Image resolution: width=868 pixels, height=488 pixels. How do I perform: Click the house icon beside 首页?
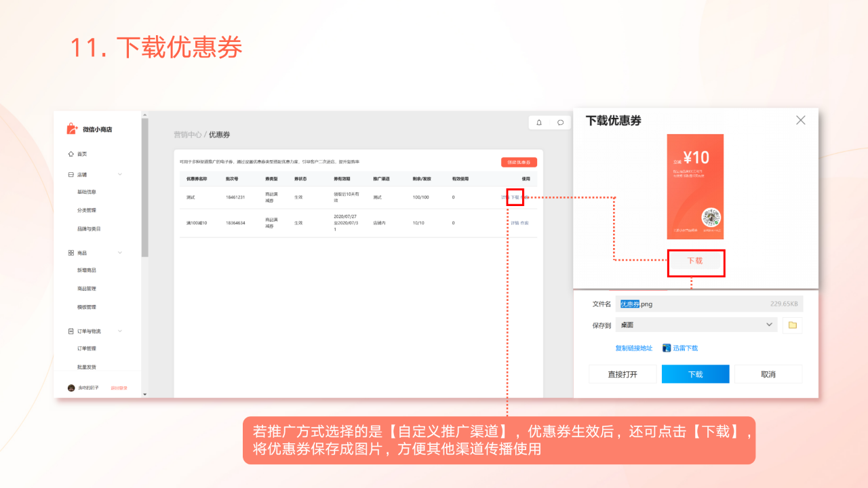click(x=71, y=154)
